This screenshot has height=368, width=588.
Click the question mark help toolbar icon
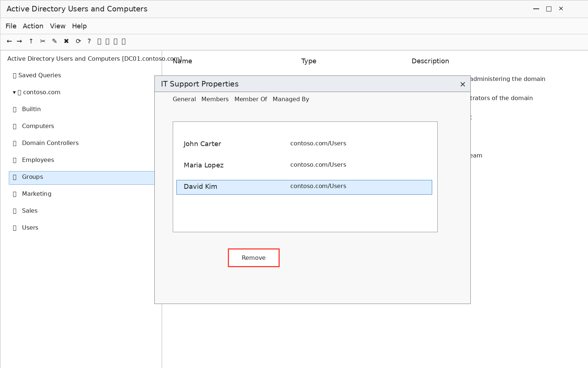coord(89,41)
